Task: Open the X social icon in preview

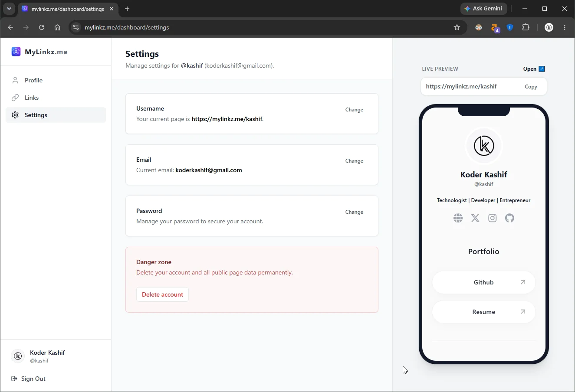Action: (475, 218)
